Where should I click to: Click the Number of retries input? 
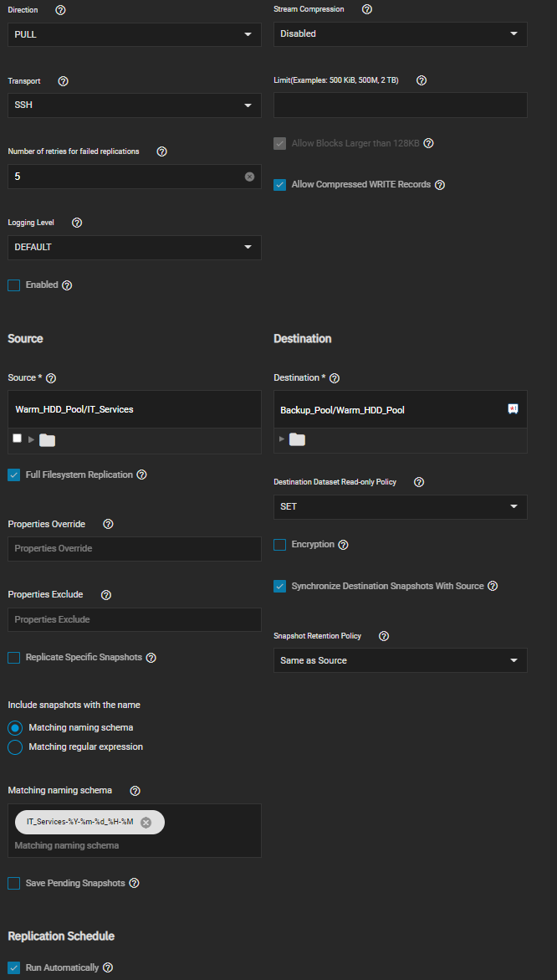(135, 177)
